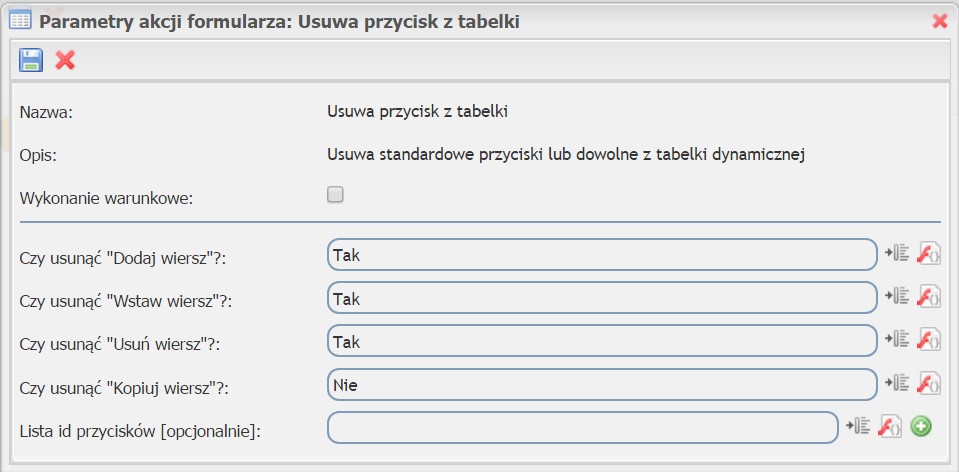Image resolution: width=959 pixels, height=472 pixels.
Task: Click green plus to add button id
Action: coord(921,427)
